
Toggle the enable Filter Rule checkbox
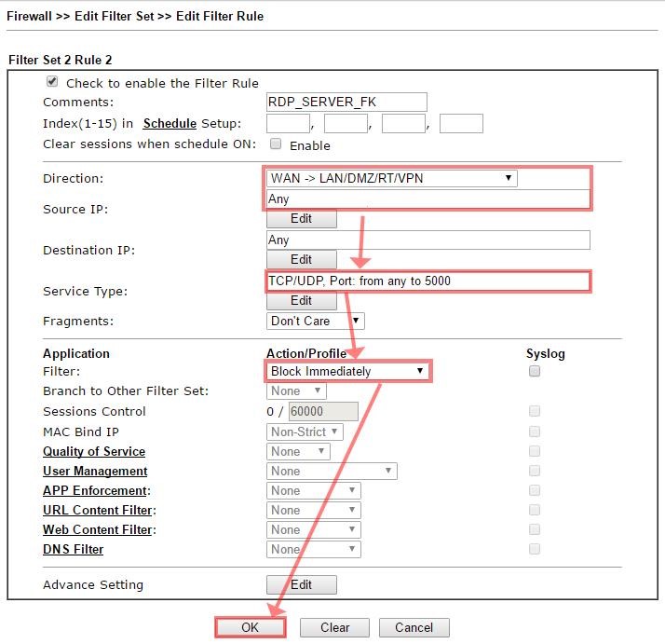click(x=52, y=82)
